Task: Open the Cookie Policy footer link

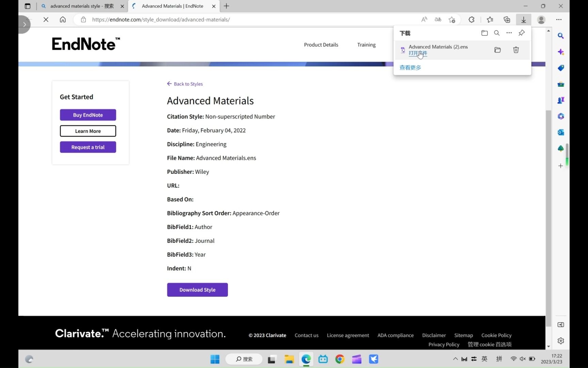Action: (x=496, y=335)
